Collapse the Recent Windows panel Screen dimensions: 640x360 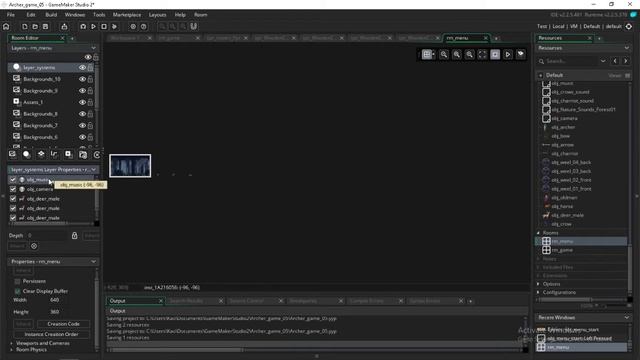pyautogui.click(x=627, y=318)
